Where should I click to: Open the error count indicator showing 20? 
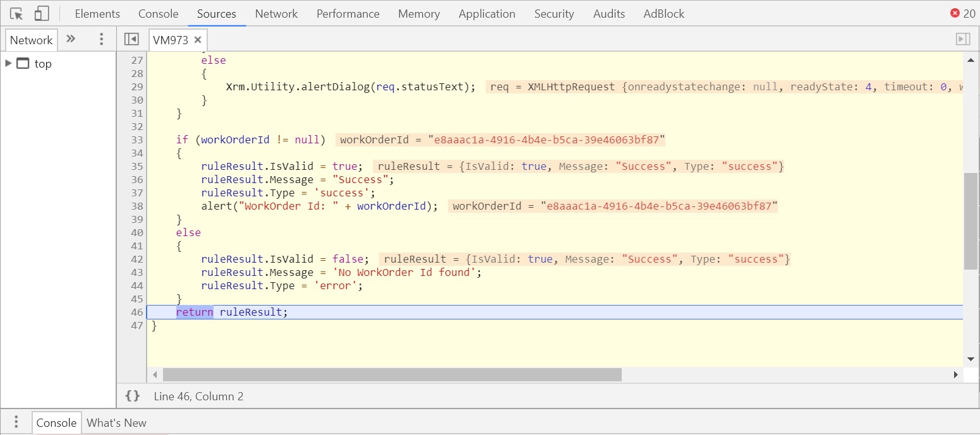pos(962,13)
